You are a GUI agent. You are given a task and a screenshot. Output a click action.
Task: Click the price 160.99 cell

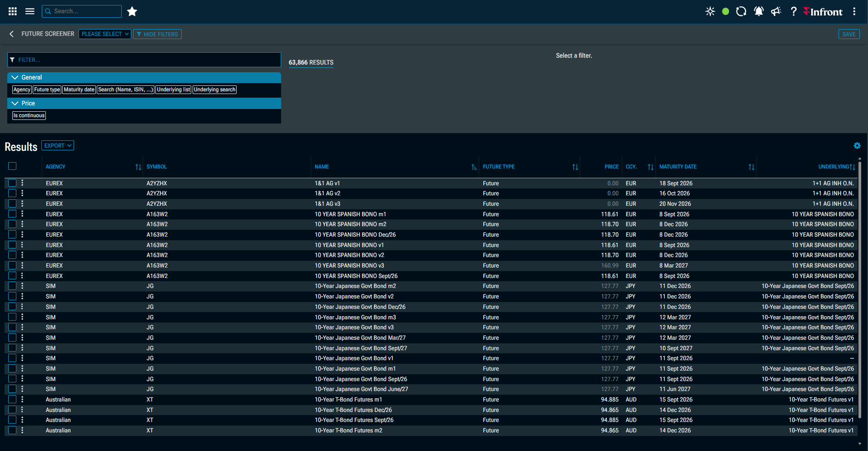point(610,266)
